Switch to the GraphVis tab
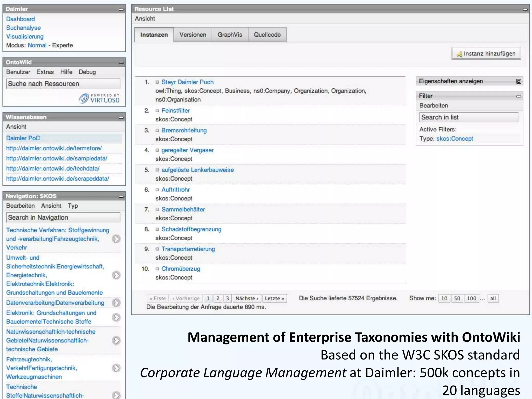 [x=230, y=35]
